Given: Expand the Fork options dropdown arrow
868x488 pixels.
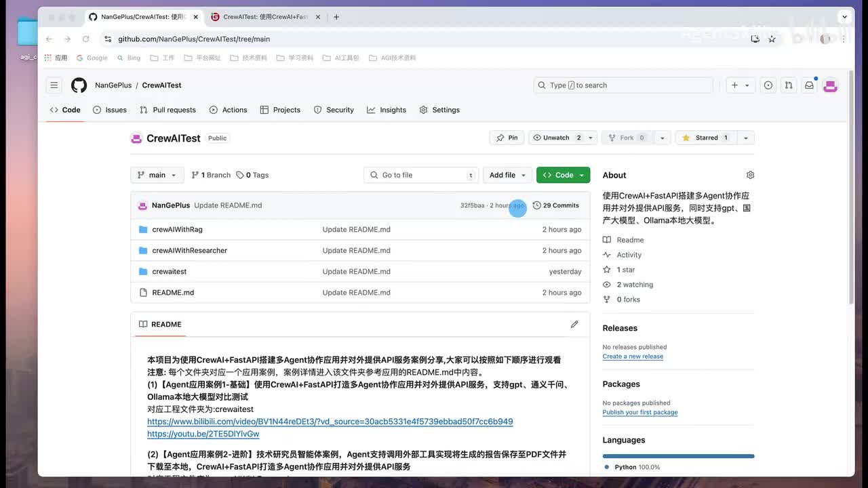Looking at the screenshot, I should point(663,138).
